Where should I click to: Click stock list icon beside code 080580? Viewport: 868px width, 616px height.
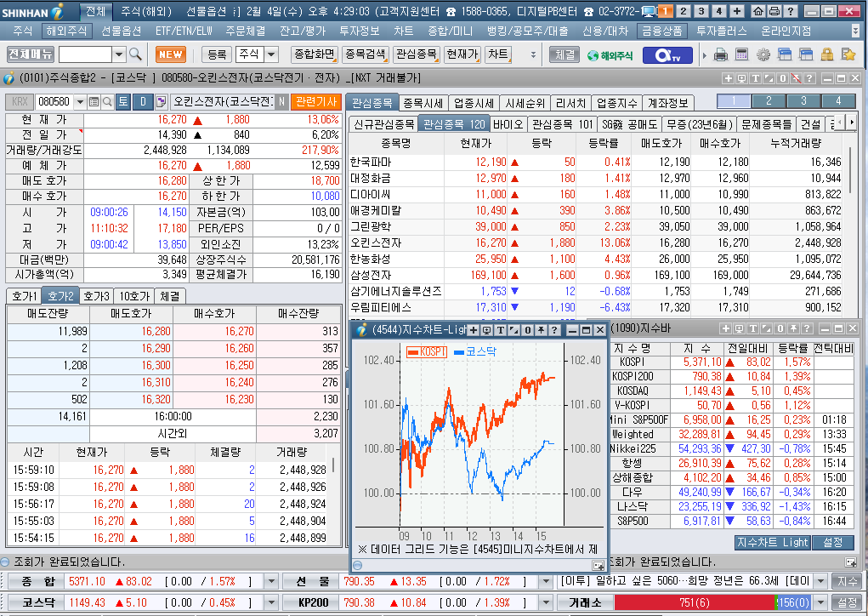pos(94,101)
